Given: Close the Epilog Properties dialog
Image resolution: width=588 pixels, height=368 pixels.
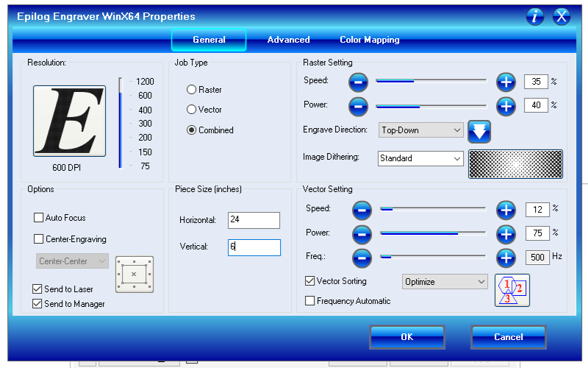Looking at the screenshot, I should point(562,16).
